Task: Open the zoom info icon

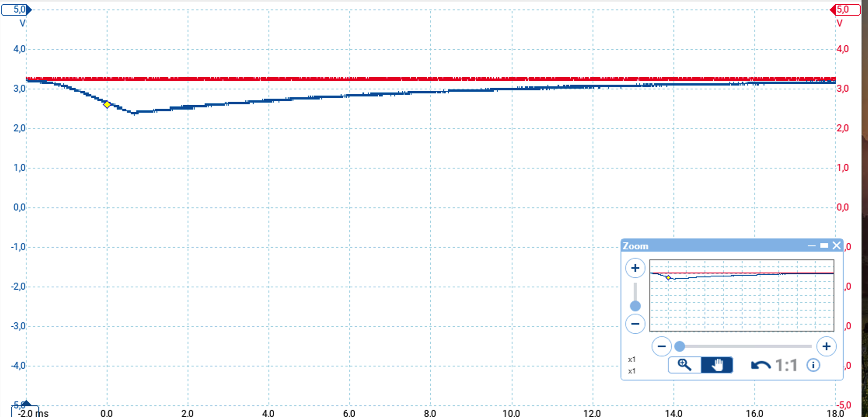Action: pyautogui.click(x=813, y=365)
